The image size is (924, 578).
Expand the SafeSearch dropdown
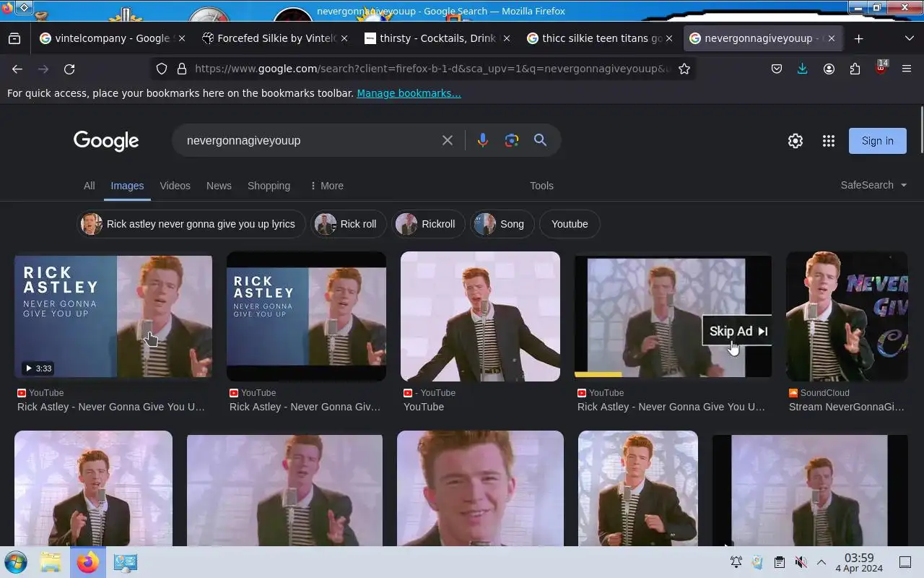point(873,185)
